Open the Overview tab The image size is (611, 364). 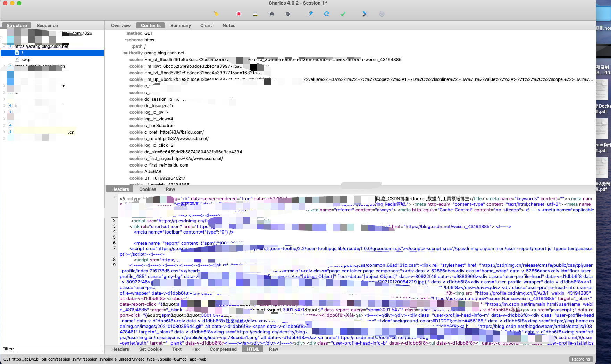pyautogui.click(x=121, y=25)
